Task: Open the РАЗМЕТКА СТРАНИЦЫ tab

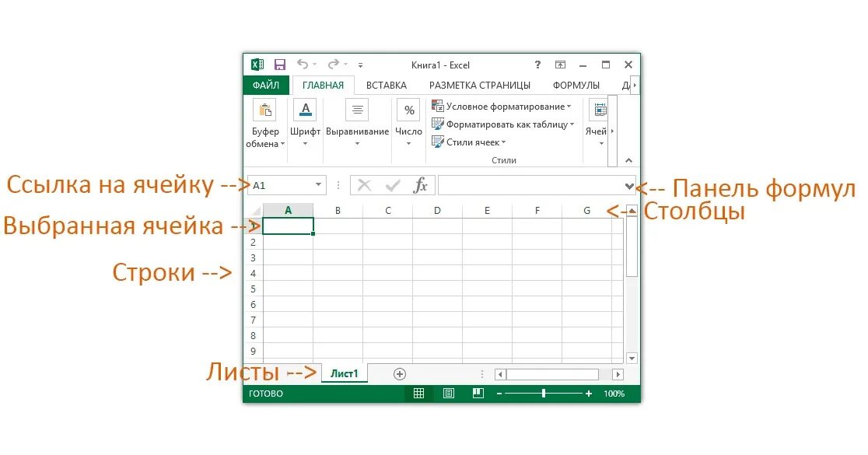Action: tap(480, 86)
